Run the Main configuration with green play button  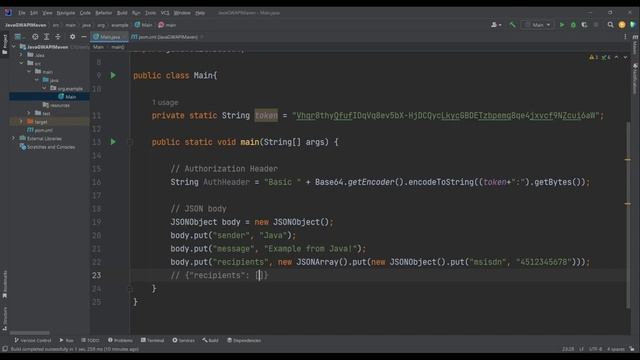(x=562, y=25)
